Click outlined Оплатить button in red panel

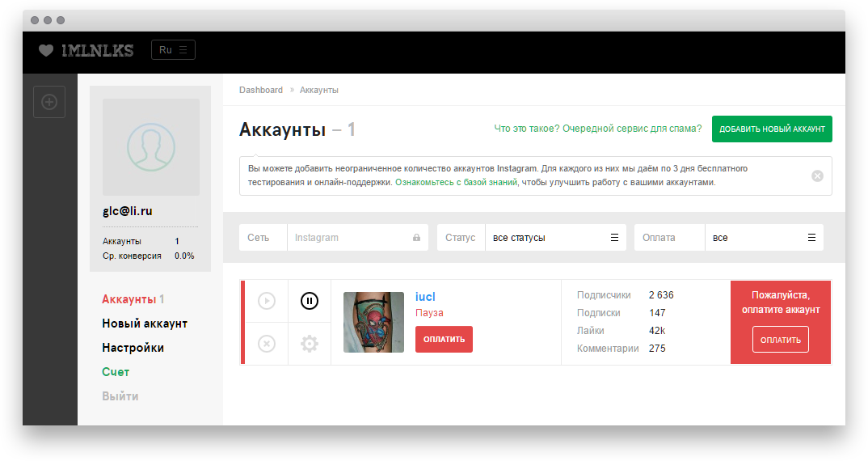tap(781, 340)
